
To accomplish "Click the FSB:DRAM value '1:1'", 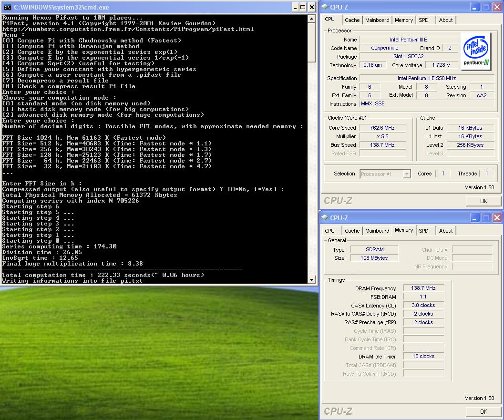I will (x=423, y=297).
